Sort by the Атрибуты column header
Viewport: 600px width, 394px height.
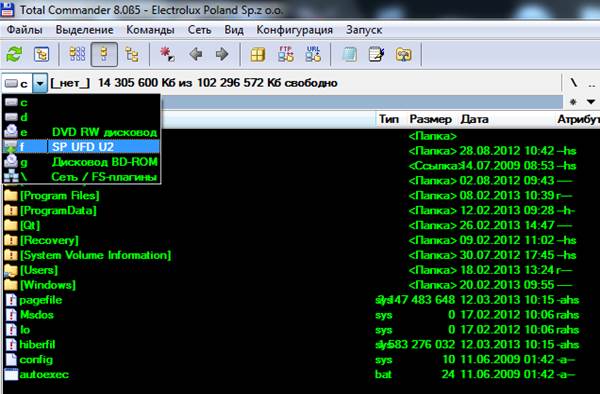578,119
